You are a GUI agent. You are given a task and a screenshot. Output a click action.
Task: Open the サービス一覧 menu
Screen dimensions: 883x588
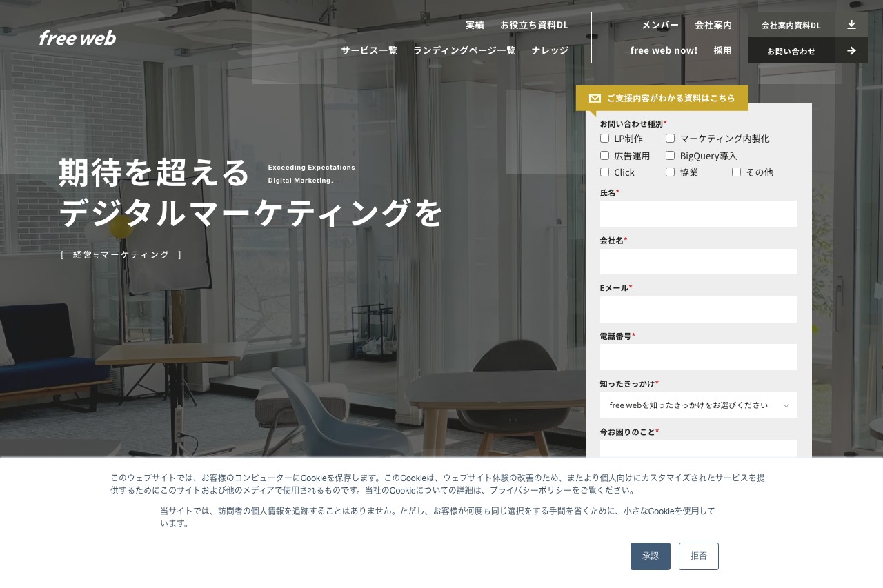(369, 50)
